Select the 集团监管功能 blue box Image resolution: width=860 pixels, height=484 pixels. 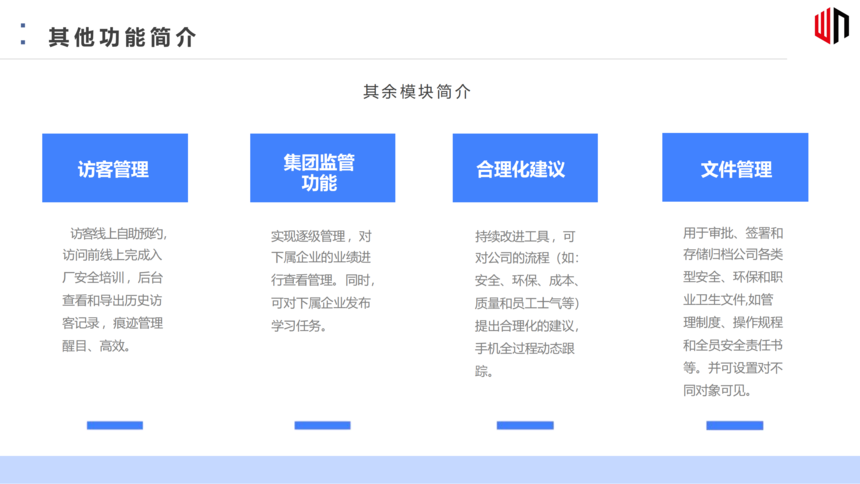coord(322,168)
